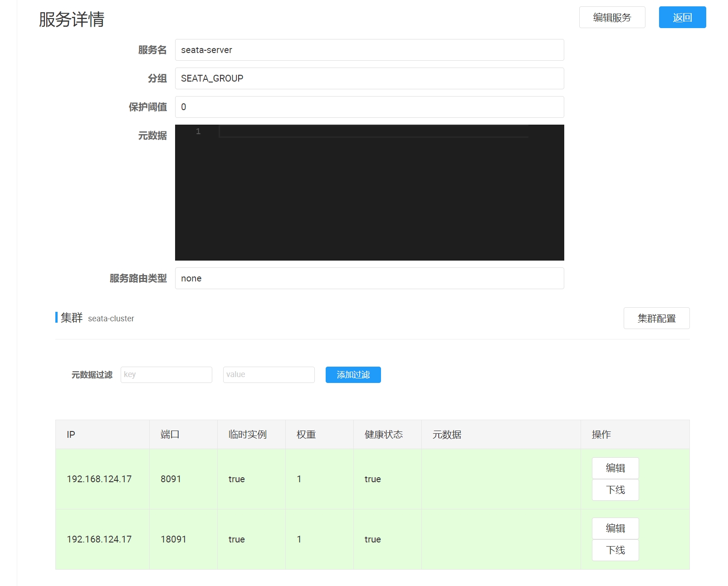Click the 服务名 field showing seata-server
This screenshot has width=728, height=586.
[x=370, y=50]
